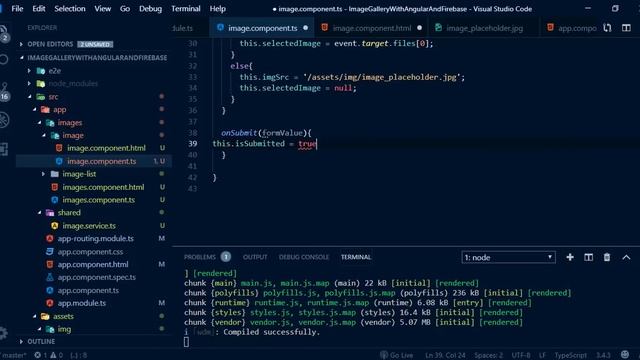Open Debug view in activity bar
Image resolution: width=640 pixels, height=360 pixels.
click(4, 120)
